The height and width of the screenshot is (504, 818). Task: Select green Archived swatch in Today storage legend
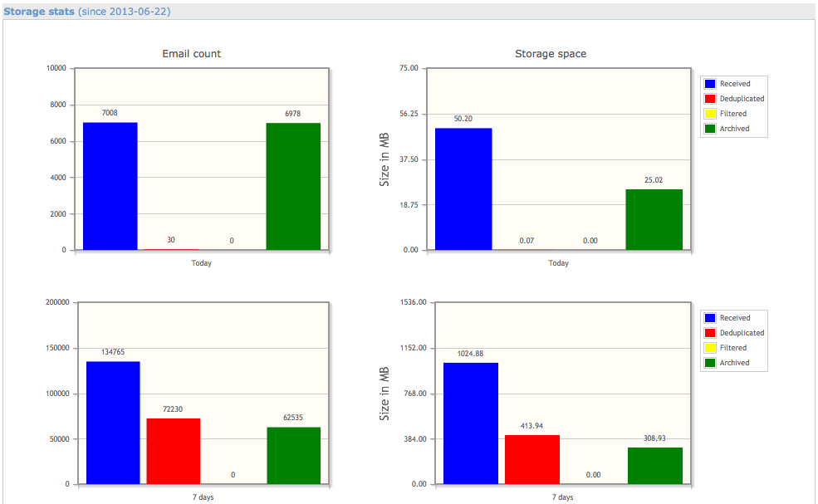point(710,129)
